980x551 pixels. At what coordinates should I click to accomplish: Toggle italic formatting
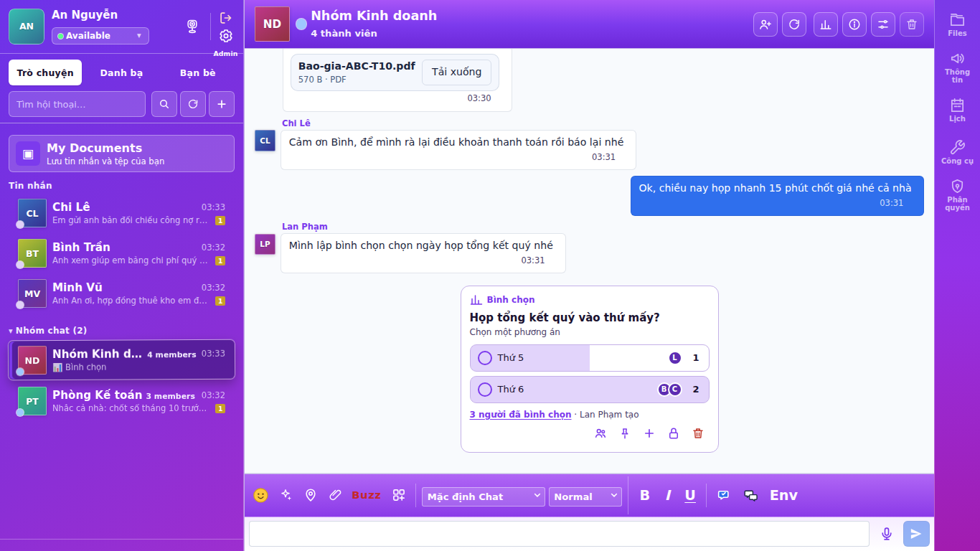(668, 495)
